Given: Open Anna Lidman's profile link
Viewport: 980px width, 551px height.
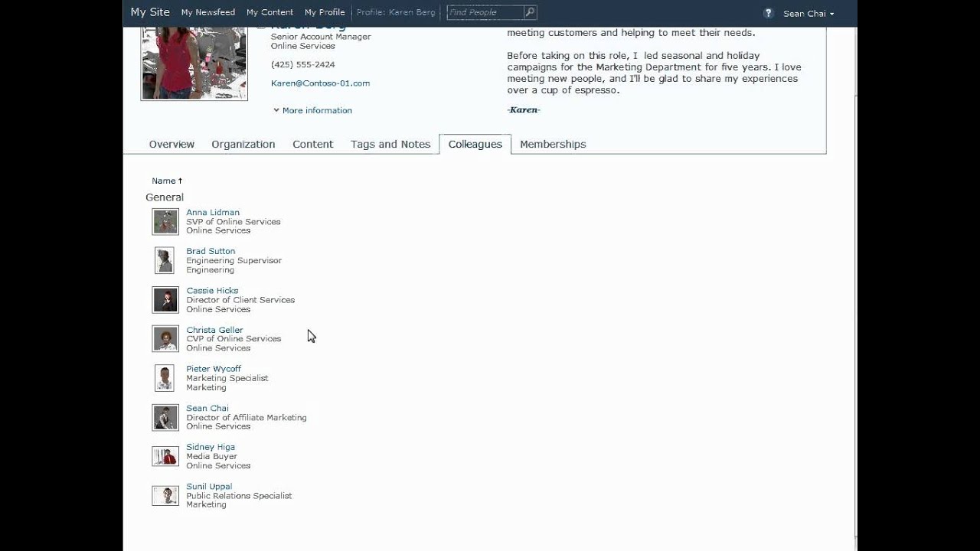Looking at the screenshot, I should coord(213,212).
